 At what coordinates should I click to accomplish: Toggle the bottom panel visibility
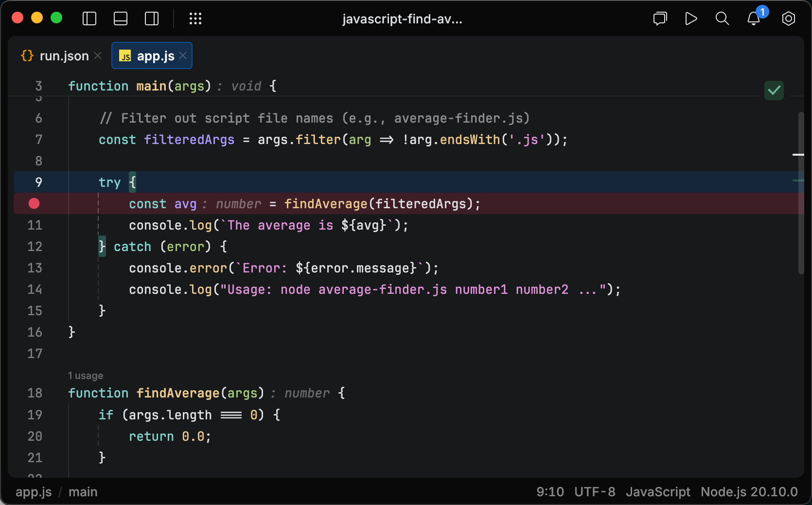click(120, 18)
